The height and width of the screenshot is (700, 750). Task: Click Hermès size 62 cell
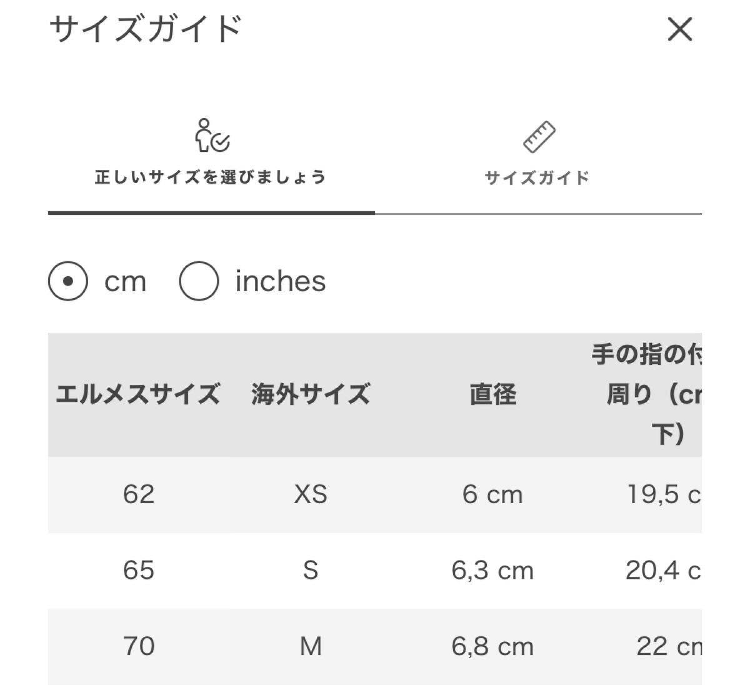138,494
